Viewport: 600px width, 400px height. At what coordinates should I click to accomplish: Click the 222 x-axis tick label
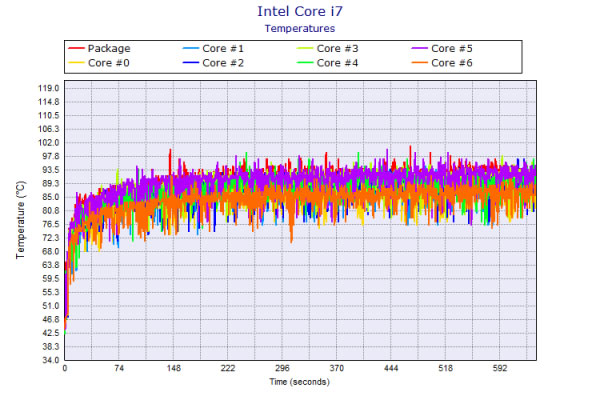pyautogui.click(x=228, y=368)
